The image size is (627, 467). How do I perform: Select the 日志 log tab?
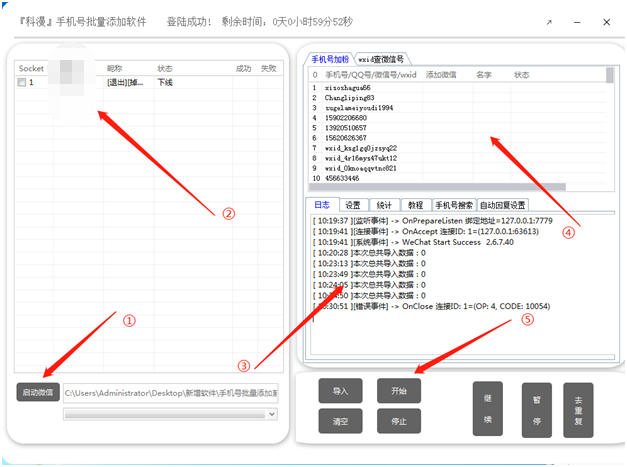(320, 205)
